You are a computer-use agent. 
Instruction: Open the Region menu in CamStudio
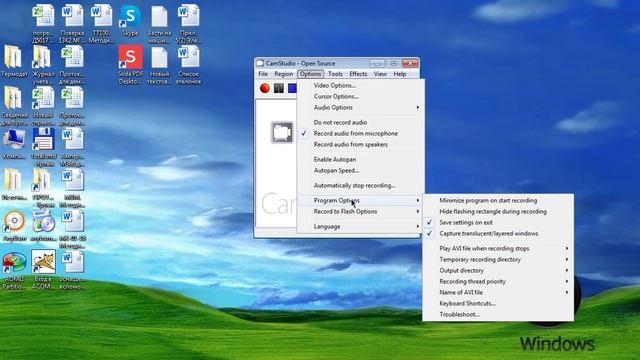284,74
